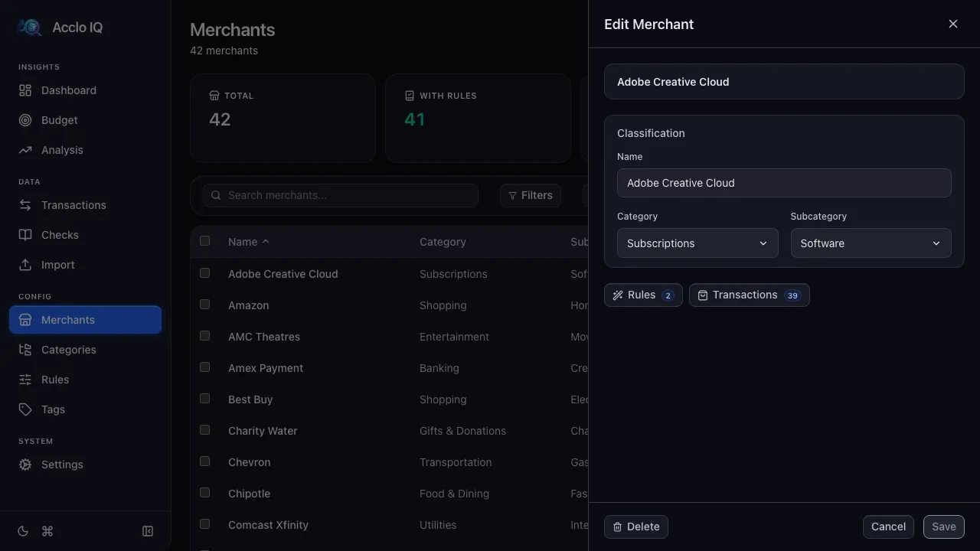Open the Charity Water merchant row
Image resolution: width=980 pixels, height=551 pixels.
click(389, 431)
